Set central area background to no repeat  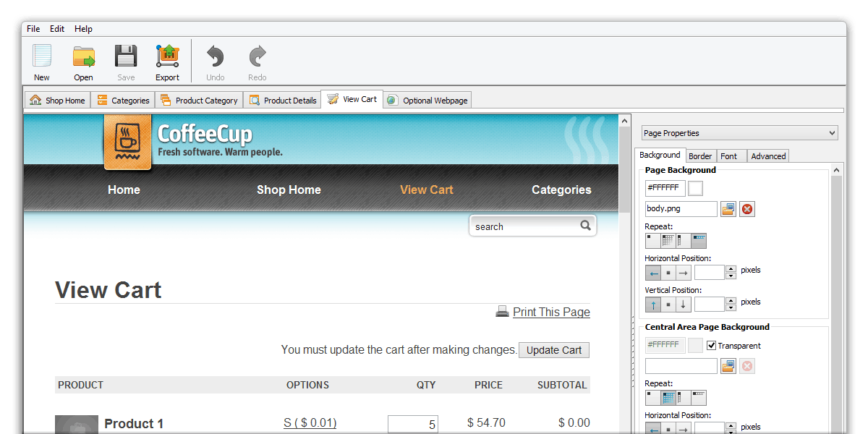click(x=652, y=398)
